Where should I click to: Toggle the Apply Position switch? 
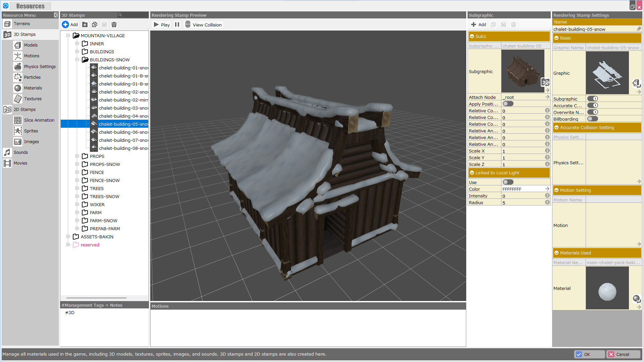508,104
